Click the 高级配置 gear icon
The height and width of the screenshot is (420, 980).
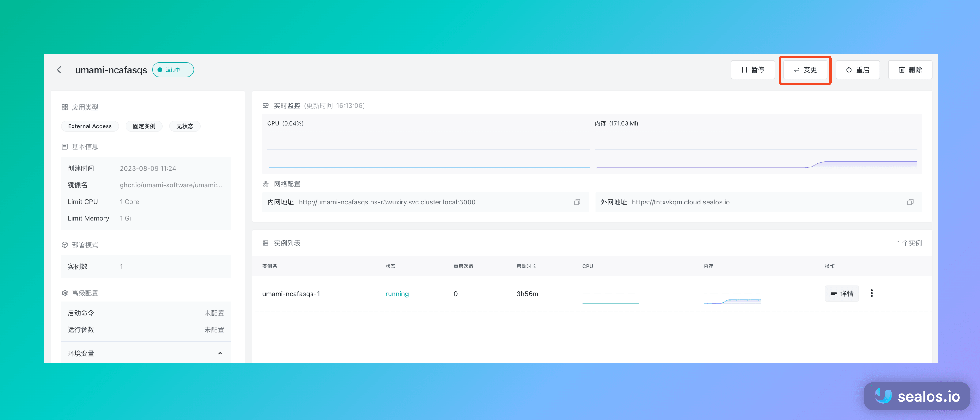64,293
